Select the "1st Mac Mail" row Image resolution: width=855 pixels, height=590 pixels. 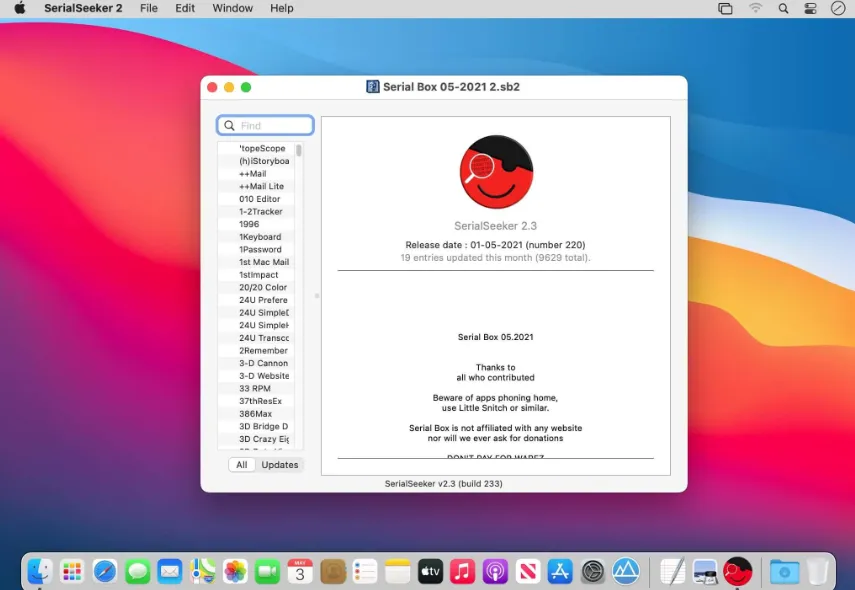(256, 262)
